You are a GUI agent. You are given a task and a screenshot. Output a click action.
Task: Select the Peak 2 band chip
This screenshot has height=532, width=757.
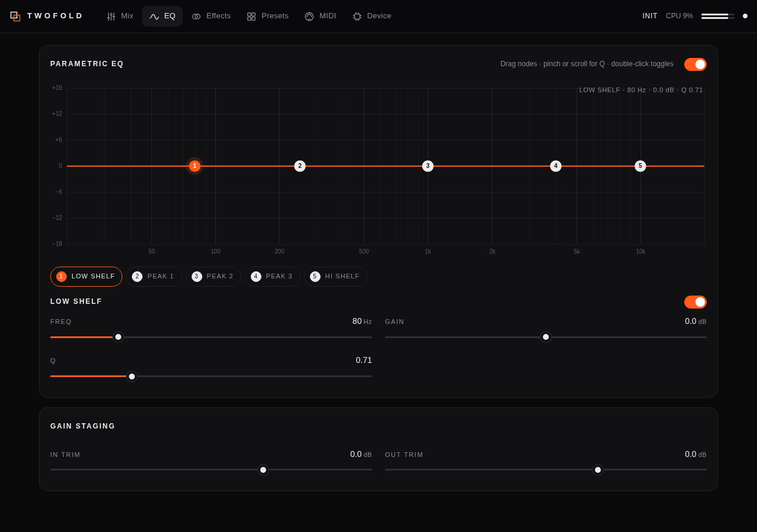(x=213, y=277)
